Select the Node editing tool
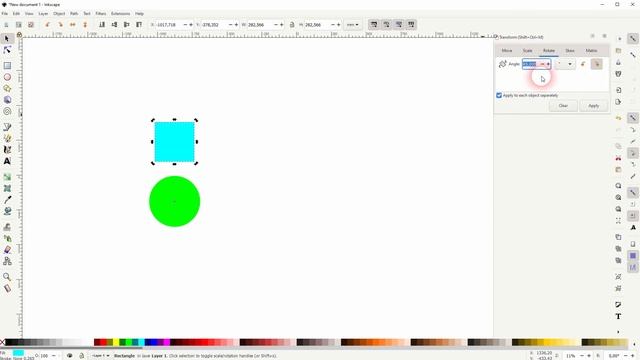The image size is (640, 360). (x=7, y=50)
